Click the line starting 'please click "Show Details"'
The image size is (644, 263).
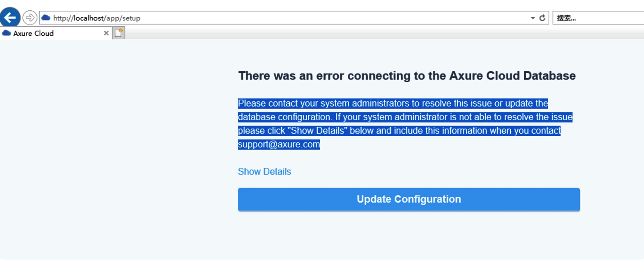[x=399, y=131]
